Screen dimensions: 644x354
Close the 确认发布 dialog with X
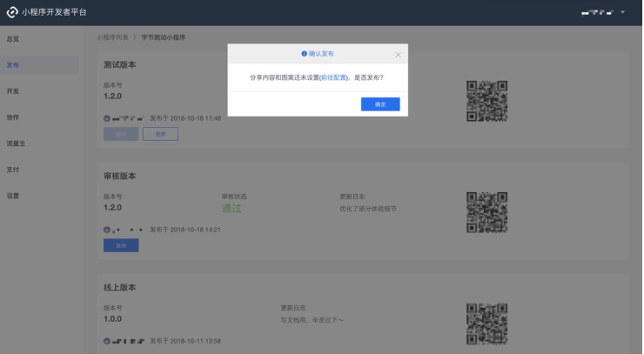(x=398, y=55)
